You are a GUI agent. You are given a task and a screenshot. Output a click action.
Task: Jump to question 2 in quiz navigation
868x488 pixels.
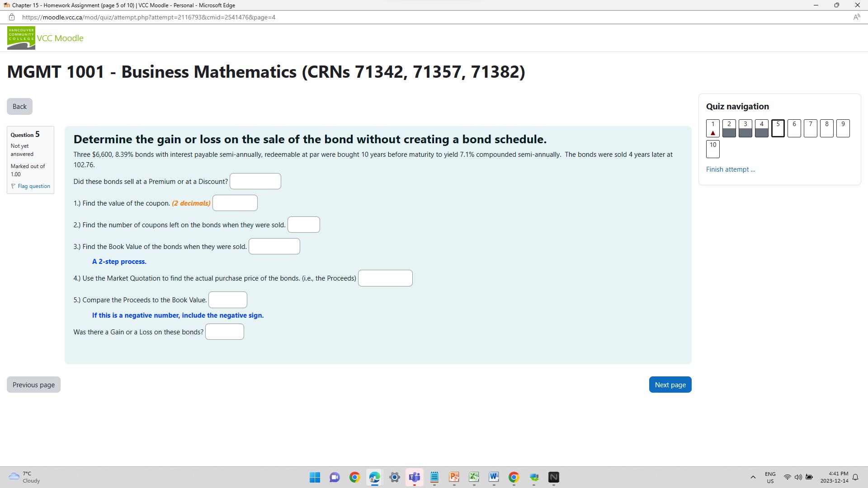point(729,128)
